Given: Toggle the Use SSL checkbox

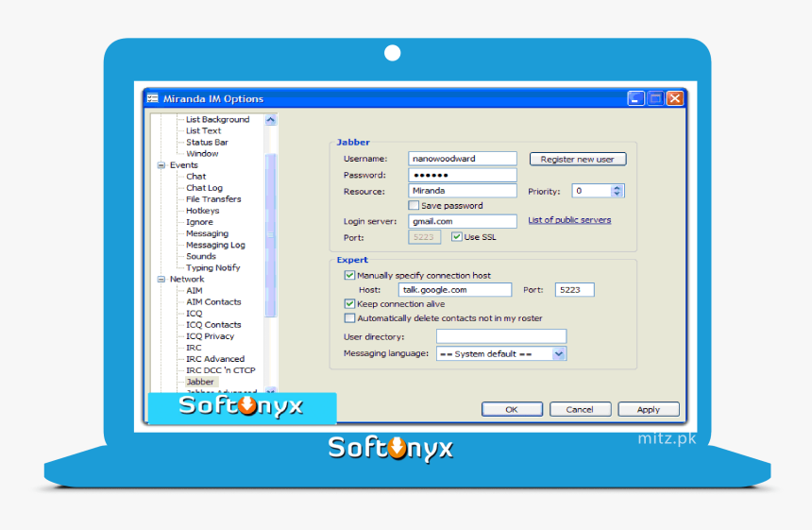Looking at the screenshot, I should [456, 237].
